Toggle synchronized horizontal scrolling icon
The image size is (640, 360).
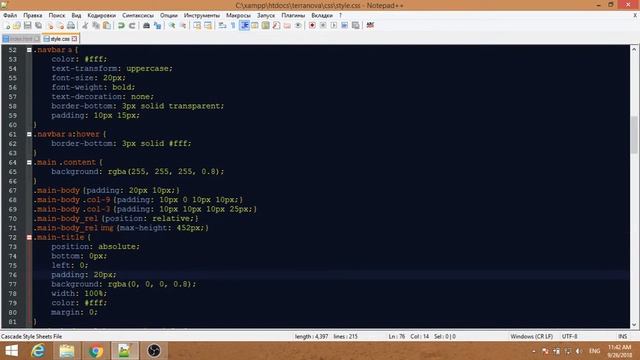tap(208, 26)
